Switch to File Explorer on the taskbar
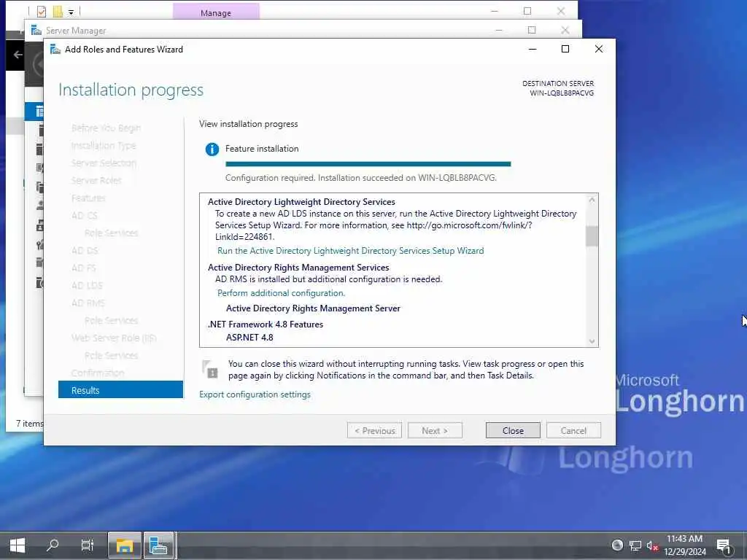The height and width of the screenshot is (560, 747). click(124, 545)
